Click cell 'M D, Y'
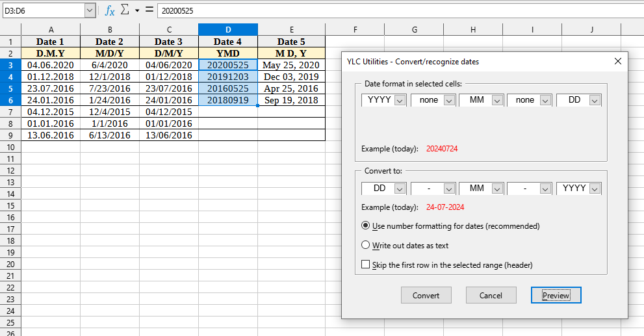This screenshot has width=644, height=336. click(x=292, y=53)
